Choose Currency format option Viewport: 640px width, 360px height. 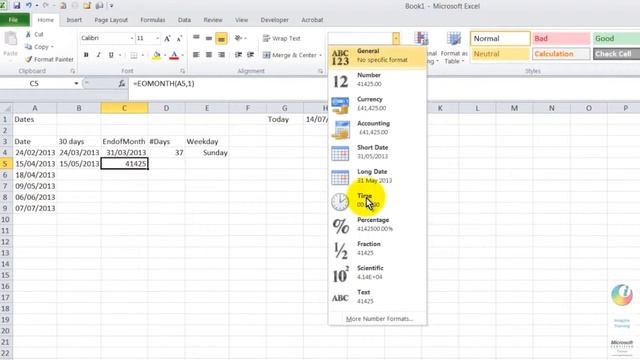point(377,104)
